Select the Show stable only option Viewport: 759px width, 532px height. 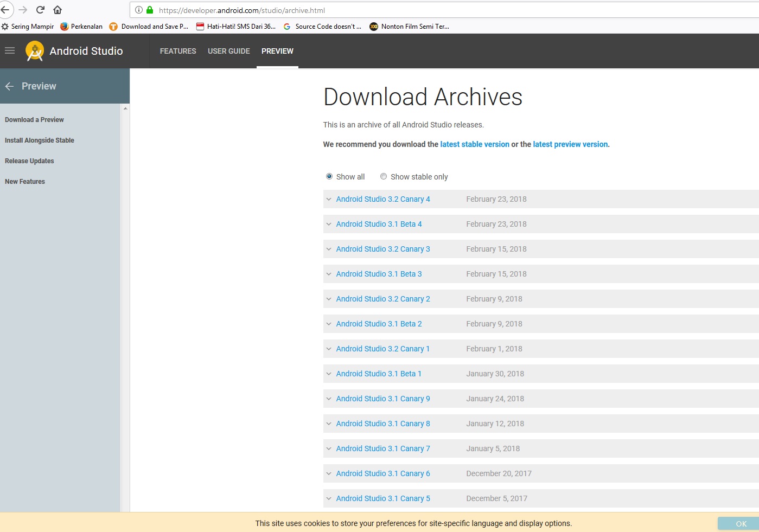tap(384, 176)
